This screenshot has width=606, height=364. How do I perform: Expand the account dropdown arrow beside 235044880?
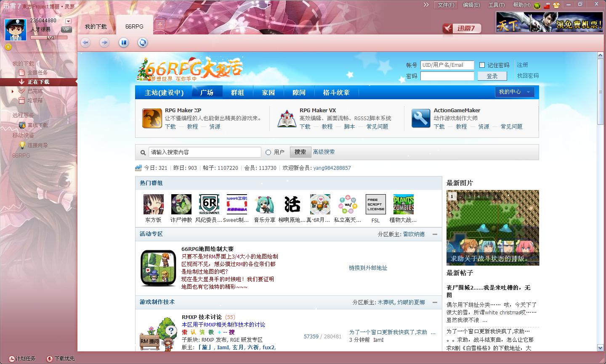(68, 21)
